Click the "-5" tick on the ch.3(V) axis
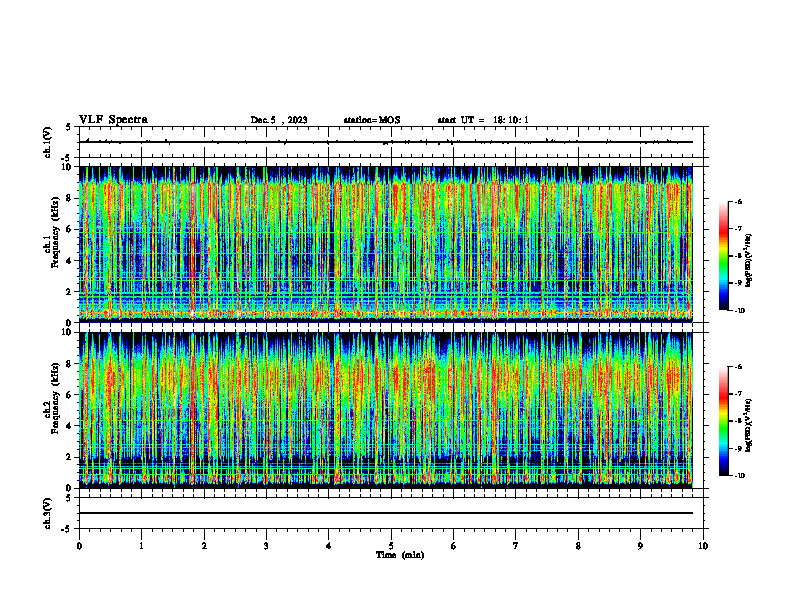Viewport: 792px width, 612px height. [67, 529]
